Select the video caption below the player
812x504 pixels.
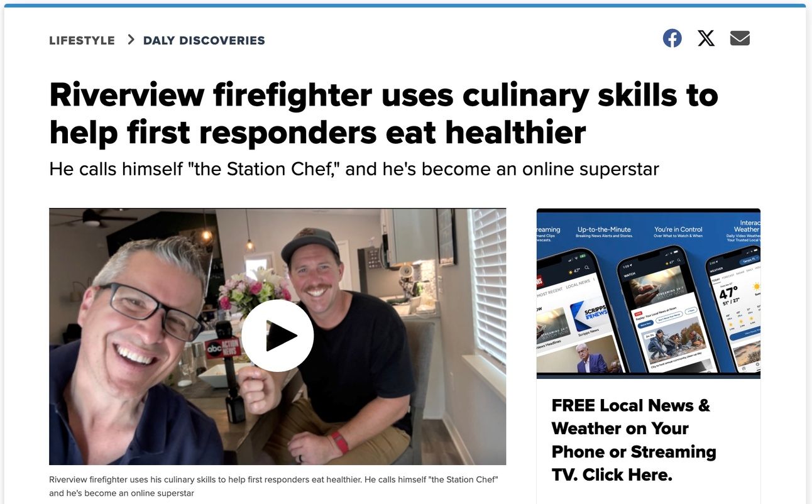pos(273,486)
